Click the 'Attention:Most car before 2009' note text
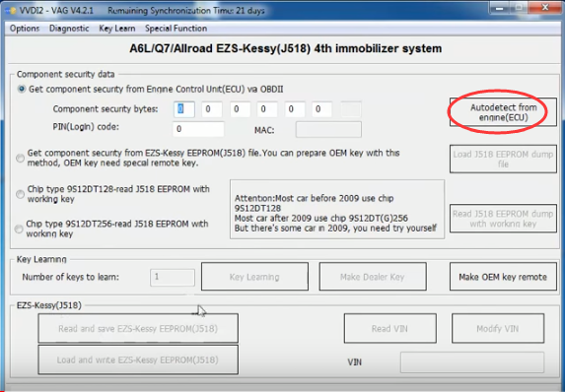Screen dimensions: 565x392 pos(335,213)
